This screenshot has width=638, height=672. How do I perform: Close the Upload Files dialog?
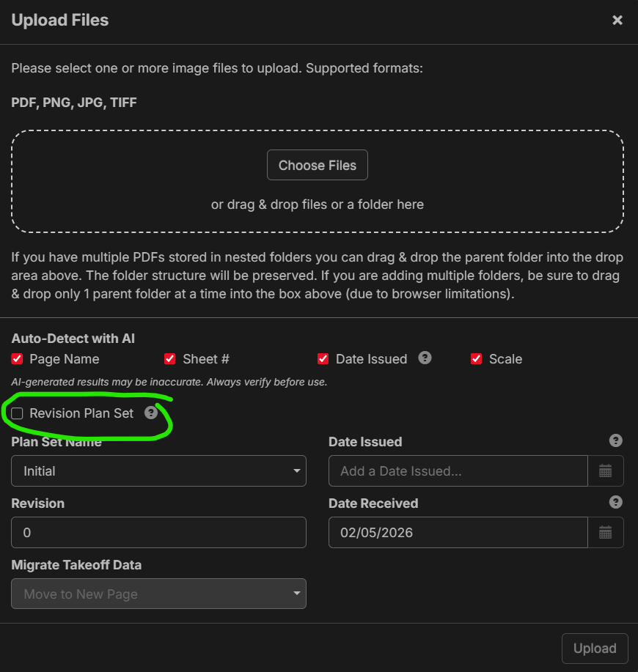[617, 21]
